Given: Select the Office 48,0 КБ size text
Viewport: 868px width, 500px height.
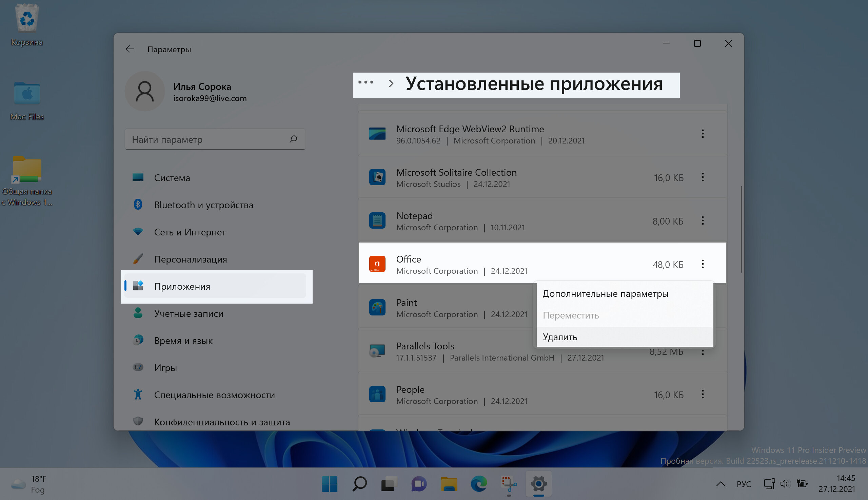Looking at the screenshot, I should [668, 265].
